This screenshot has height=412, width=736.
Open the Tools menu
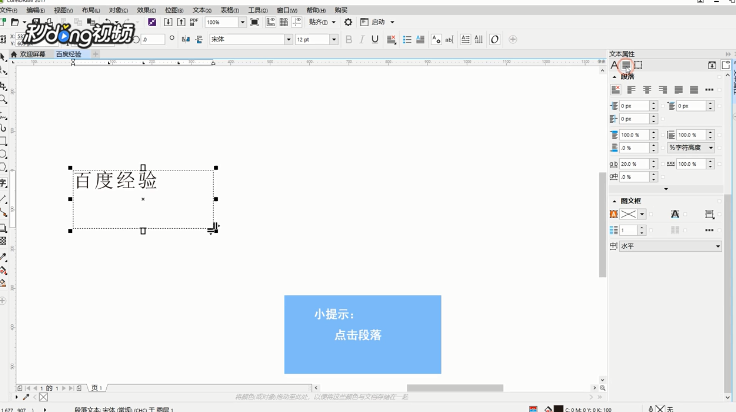(258, 10)
